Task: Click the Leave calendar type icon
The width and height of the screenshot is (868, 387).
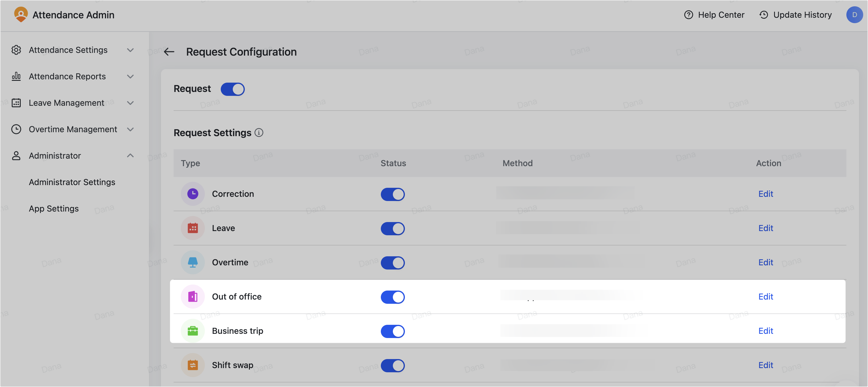Action: click(x=193, y=228)
